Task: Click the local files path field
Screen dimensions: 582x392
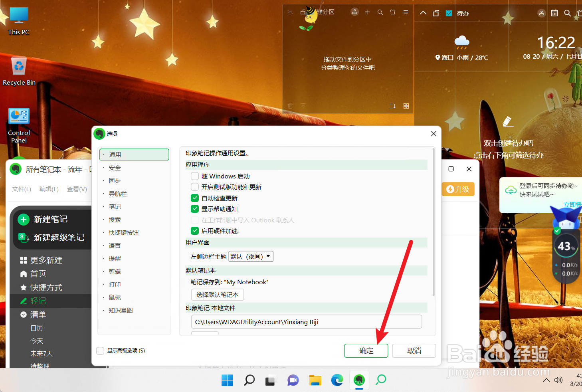Action: click(307, 322)
